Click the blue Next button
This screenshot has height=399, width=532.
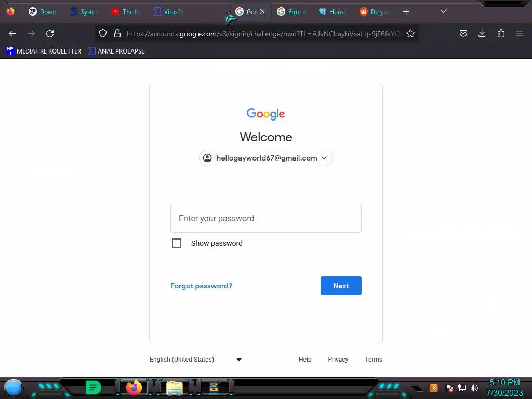(341, 286)
